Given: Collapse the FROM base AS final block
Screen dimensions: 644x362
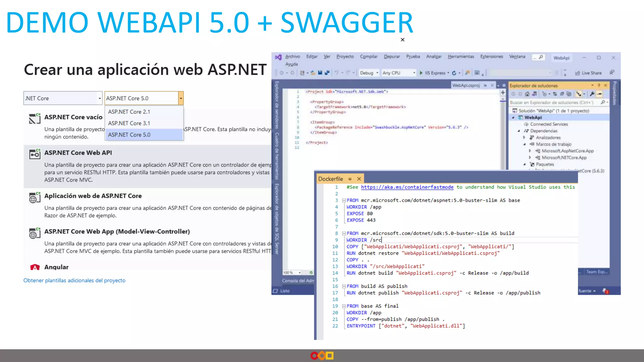Looking at the screenshot, I should [344, 306].
